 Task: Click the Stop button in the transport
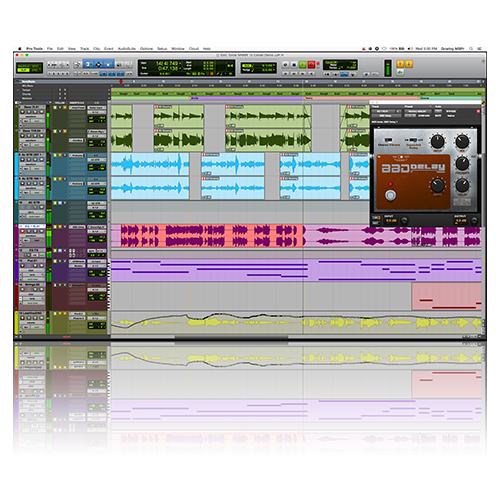point(294,64)
